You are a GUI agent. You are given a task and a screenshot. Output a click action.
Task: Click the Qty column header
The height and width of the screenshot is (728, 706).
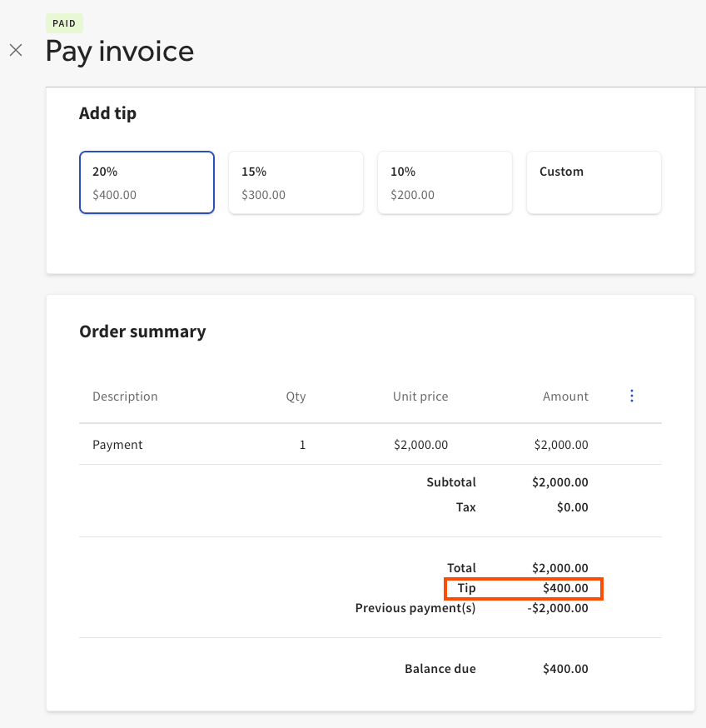click(296, 396)
